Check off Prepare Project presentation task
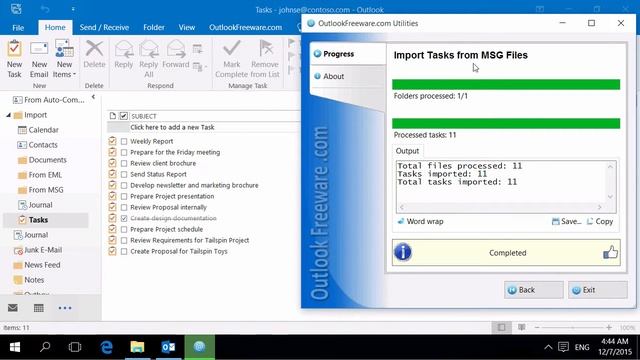 tap(124, 196)
